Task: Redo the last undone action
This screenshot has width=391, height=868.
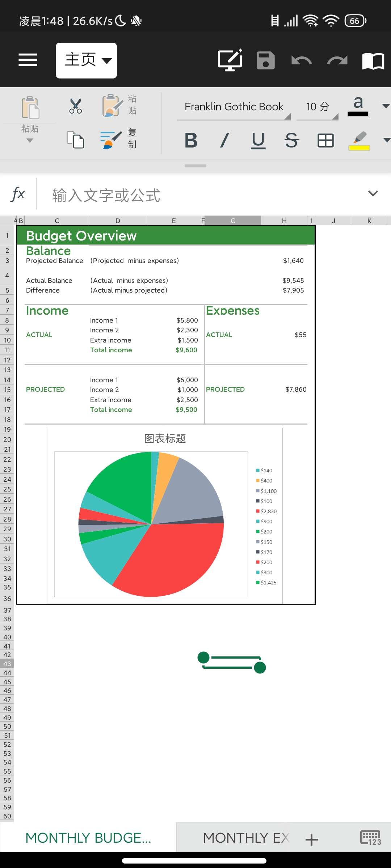Action: [x=337, y=60]
